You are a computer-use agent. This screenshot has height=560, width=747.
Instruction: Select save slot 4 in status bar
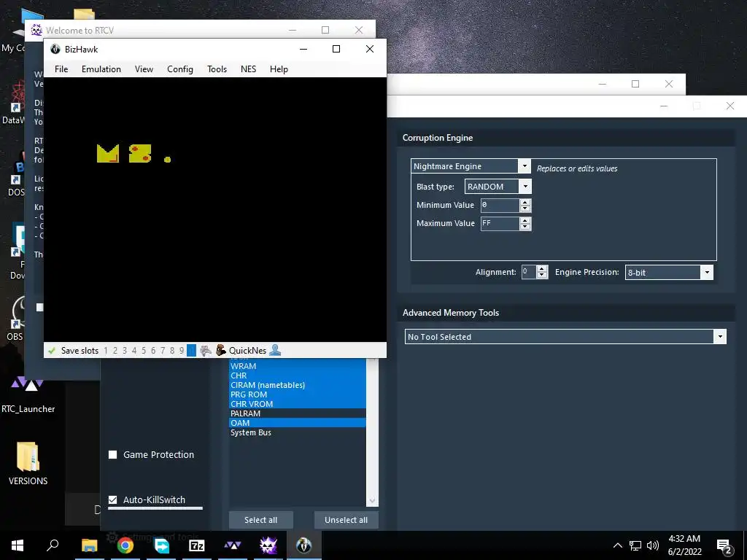[134, 351]
